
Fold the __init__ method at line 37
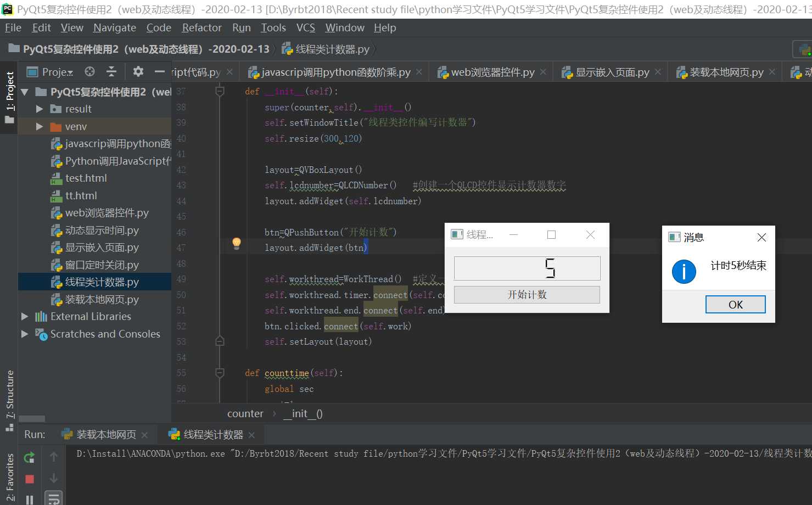[x=220, y=92]
